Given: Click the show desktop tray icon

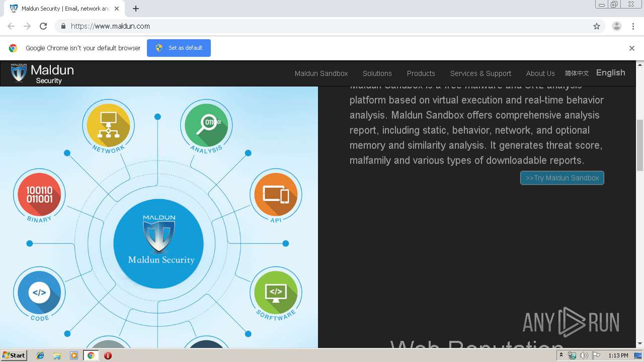Looking at the screenshot, I should click(638, 355).
